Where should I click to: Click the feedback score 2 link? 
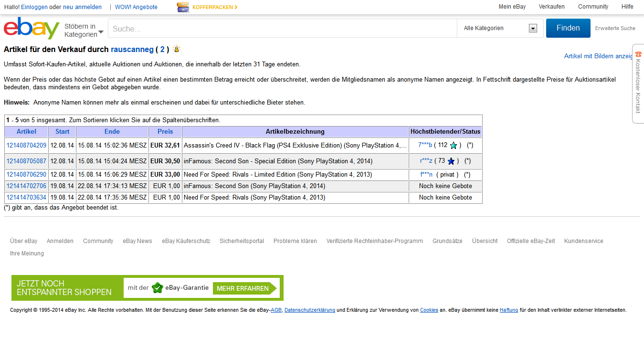pyautogui.click(x=162, y=49)
